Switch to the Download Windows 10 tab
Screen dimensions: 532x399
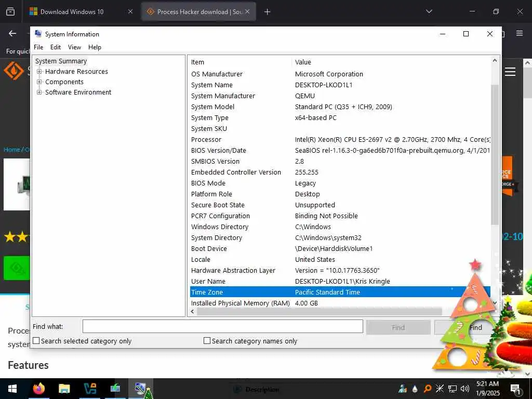pyautogui.click(x=72, y=12)
